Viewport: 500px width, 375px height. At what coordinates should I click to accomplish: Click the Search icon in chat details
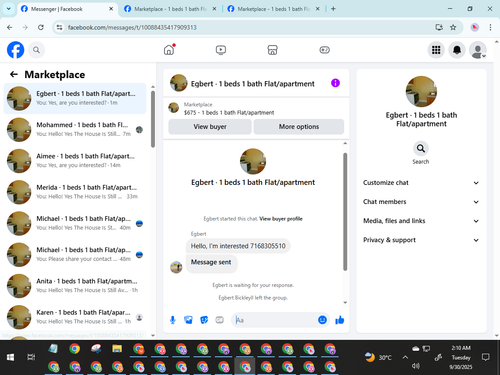coord(421,148)
